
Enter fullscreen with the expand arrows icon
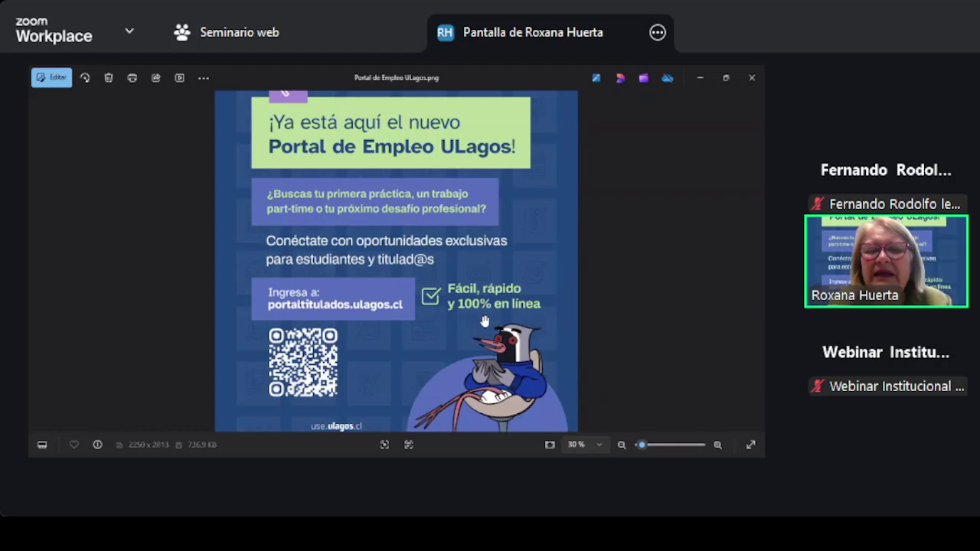(750, 445)
